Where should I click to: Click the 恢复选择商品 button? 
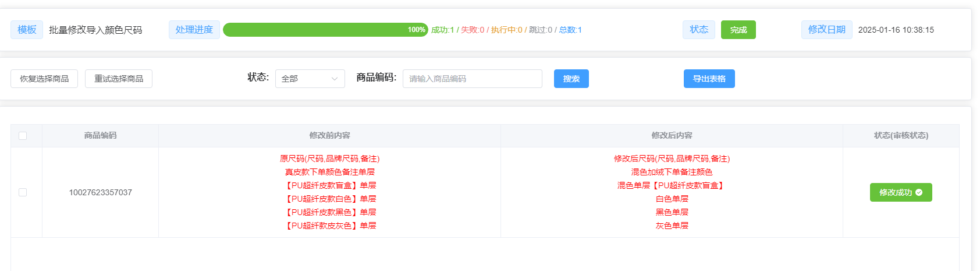coord(44,79)
